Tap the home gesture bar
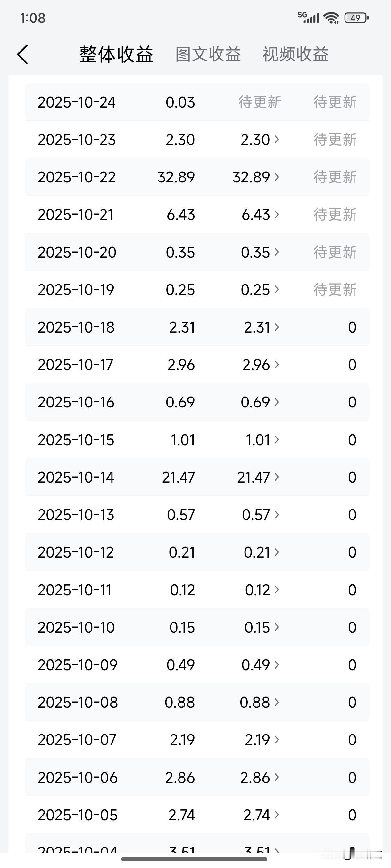This screenshot has height=868, width=391. [194, 859]
